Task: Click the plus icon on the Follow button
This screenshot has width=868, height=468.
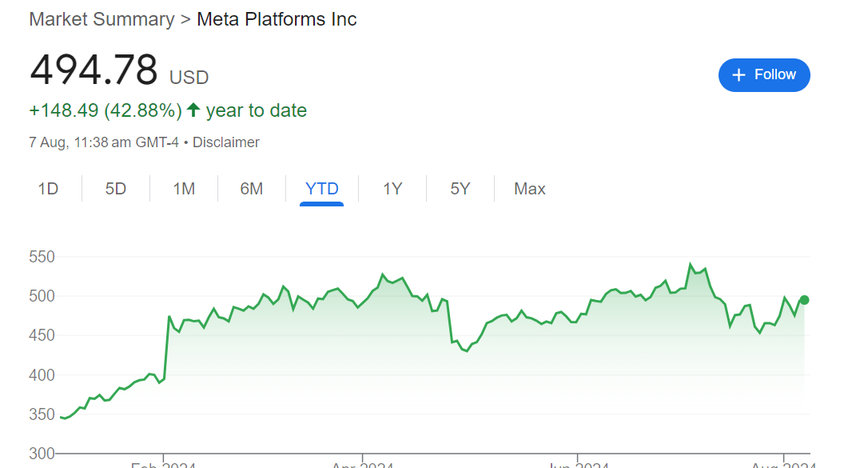Action: click(x=738, y=74)
